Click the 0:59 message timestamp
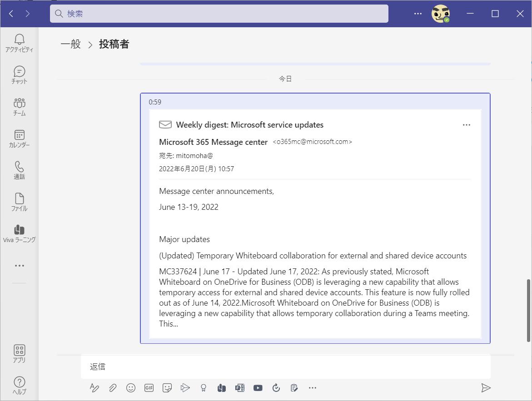The height and width of the screenshot is (401, 532). (155, 102)
